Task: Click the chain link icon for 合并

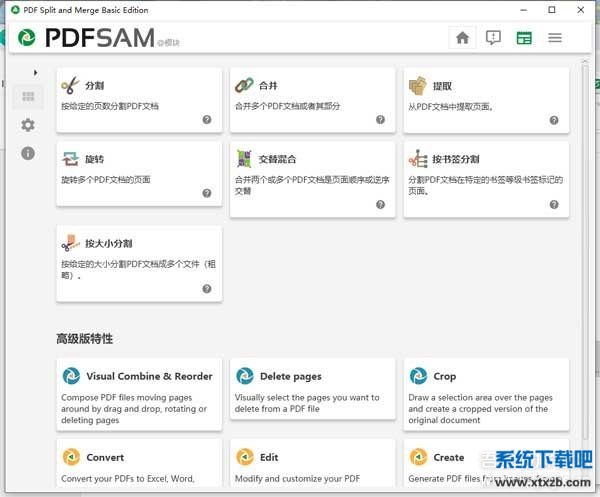Action: tap(244, 85)
